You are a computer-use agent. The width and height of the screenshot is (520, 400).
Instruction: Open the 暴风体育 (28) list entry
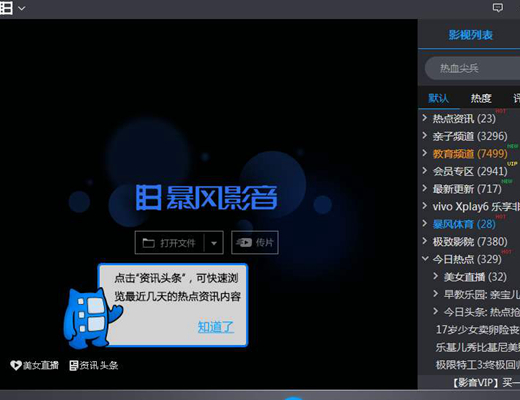pyautogui.click(x=464, y=224)
